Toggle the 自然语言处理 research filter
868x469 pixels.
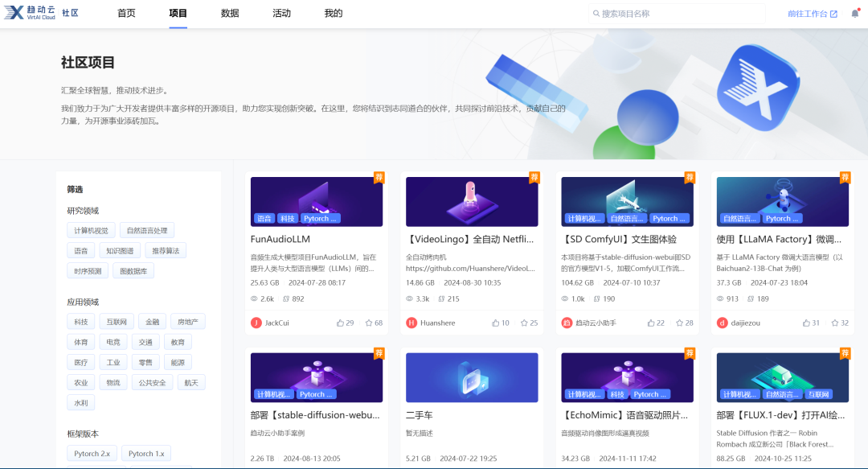(x=147, y=231)
